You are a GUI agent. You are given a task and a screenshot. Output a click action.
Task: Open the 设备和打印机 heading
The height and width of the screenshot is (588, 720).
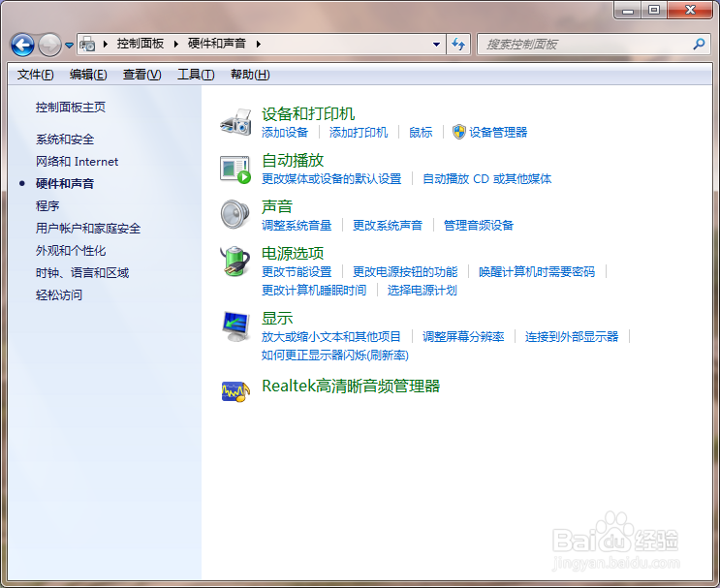tap(308, 114)
